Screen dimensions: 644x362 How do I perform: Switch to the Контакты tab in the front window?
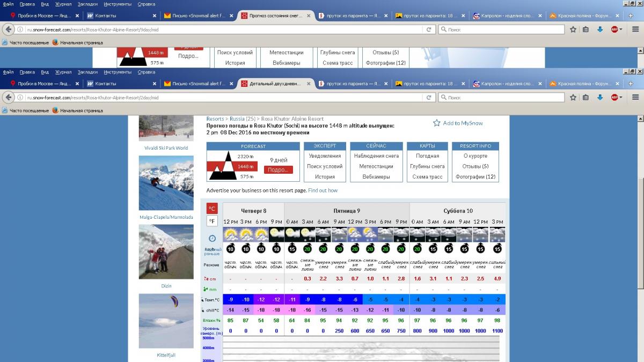point(122,84)
